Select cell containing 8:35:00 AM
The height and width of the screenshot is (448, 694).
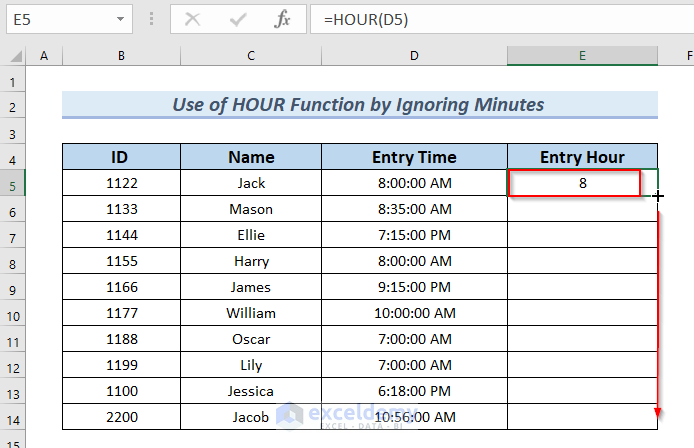point(413,209)
